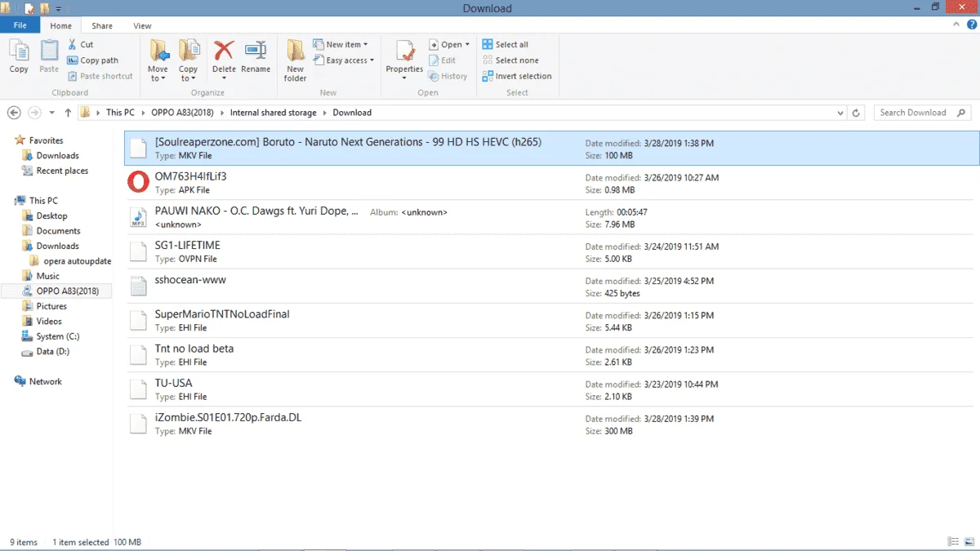Select Favorites in navigation pane
This screenshot has width=980, height=551.
(x=46, y=140)
